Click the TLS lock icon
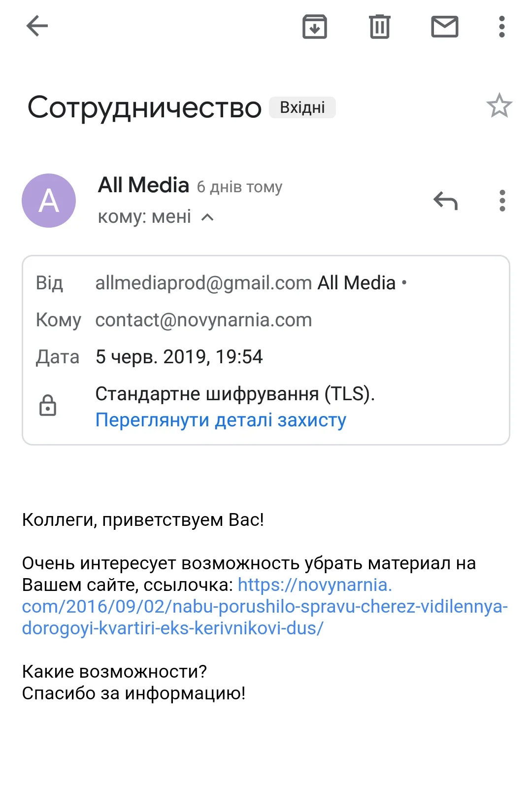 [48, 406]
